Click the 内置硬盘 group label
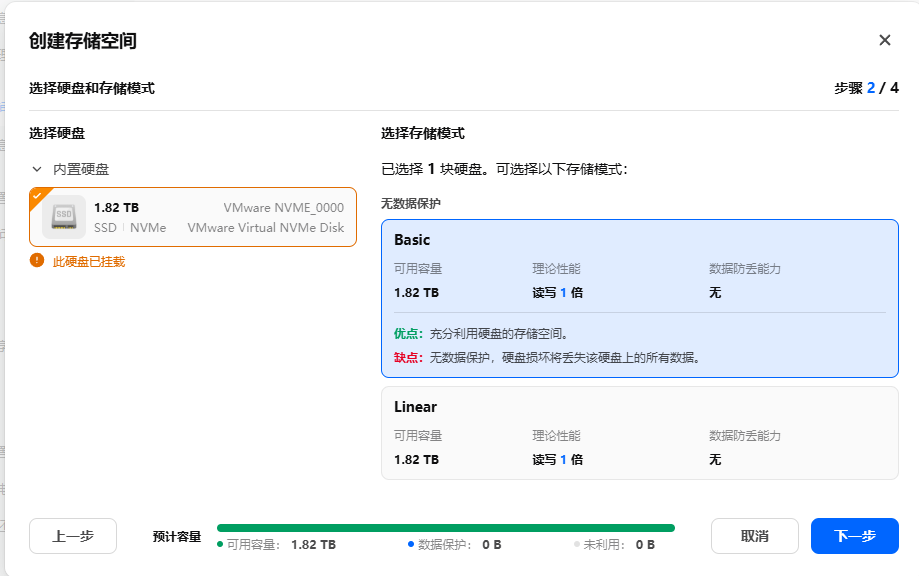The width and height of the screenshot is (919, 576). pyautogui.click(x=81, y=170)
